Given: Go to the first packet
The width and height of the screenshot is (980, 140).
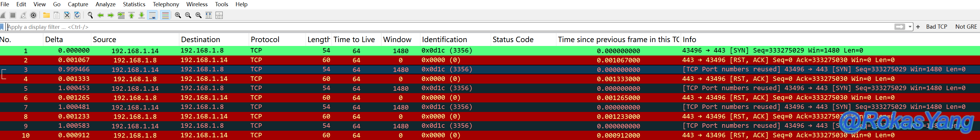Looking at the screenshot, I should tap(131, 15).
